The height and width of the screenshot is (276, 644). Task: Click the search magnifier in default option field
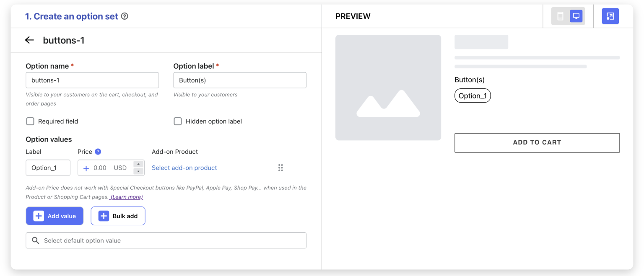[35, 240]
